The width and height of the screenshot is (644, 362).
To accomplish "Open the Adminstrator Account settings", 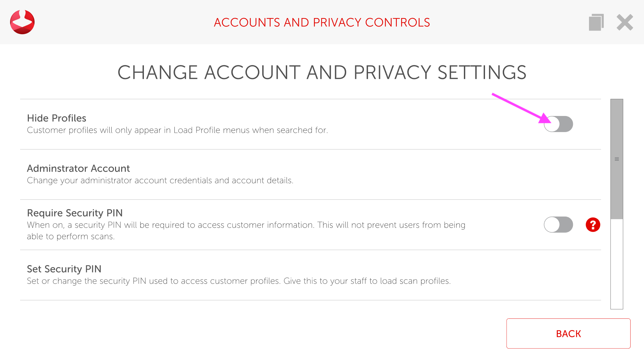I will [78, 168].
